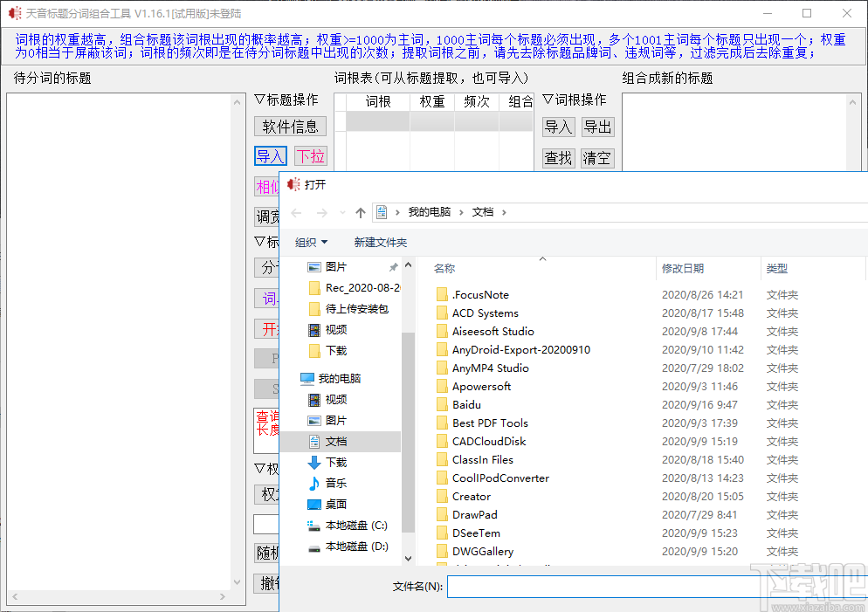The image size is (868, 612).
Task: Select the .FocusNote folder
Action: (x=480, y=295)
